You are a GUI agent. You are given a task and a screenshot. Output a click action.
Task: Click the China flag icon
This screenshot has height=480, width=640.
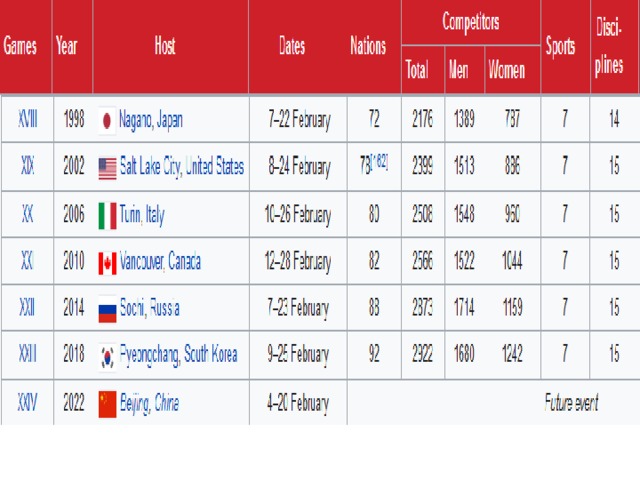click(107, 404)
